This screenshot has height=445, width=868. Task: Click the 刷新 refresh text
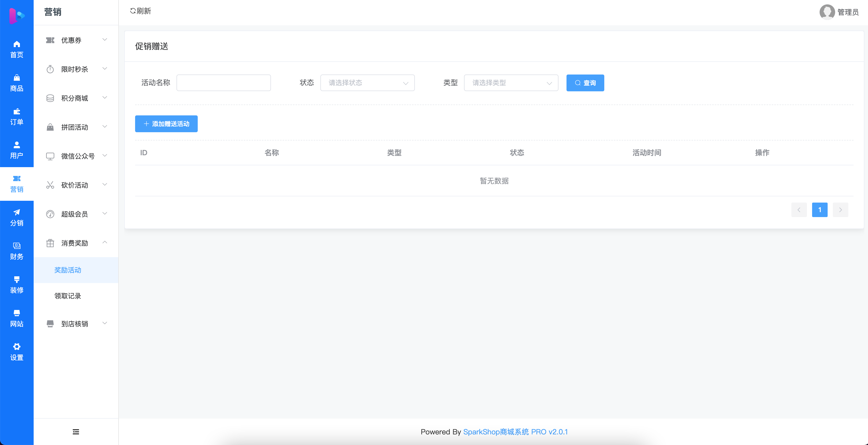pos(144,11)
